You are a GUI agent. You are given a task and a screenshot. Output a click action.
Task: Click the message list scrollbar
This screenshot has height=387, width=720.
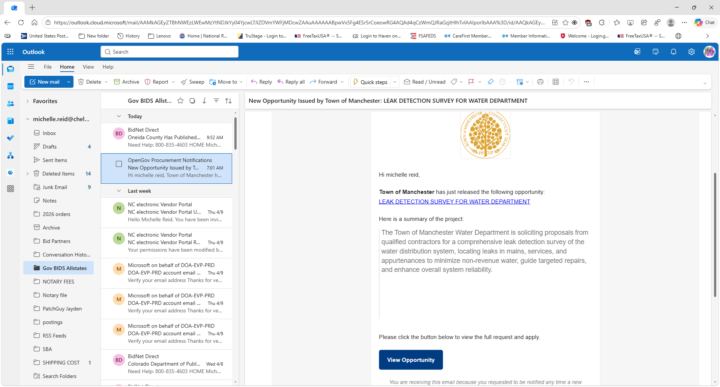pyautogui.click(x=235, y=133)
